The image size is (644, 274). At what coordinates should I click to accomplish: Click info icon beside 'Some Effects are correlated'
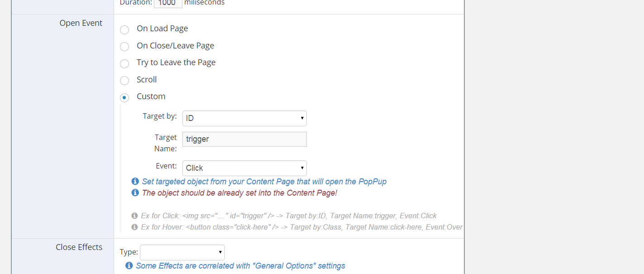pos(129,266)
